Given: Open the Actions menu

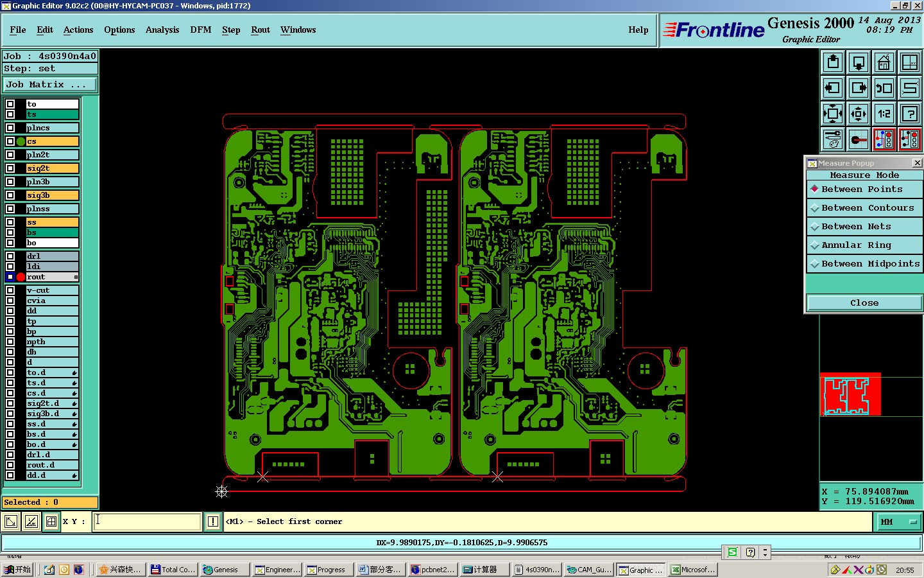Looking at the screenshot, I should (78, 30).
